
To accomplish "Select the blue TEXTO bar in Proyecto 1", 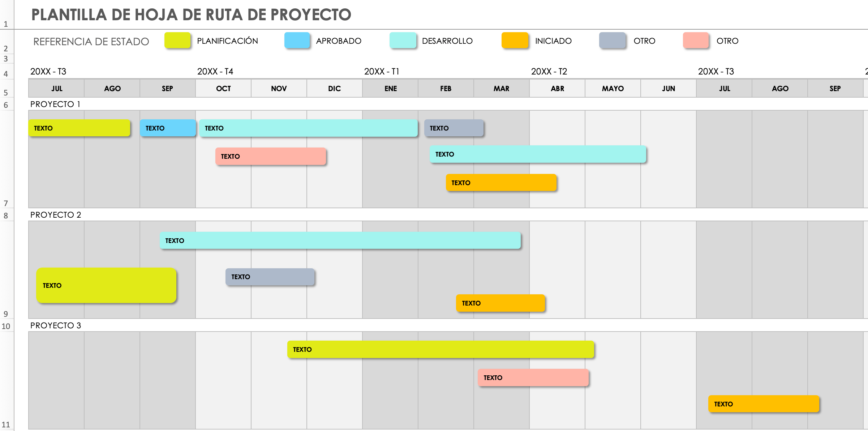I will click(168, 128).
